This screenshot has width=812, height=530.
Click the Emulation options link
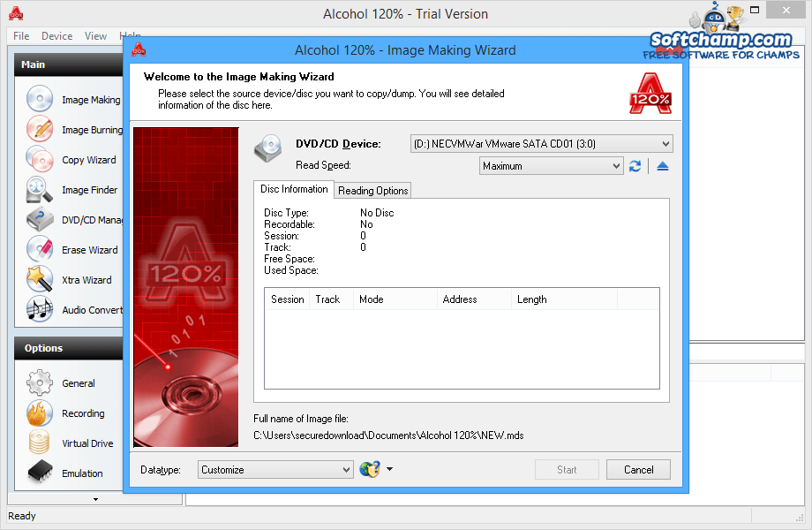point(82,473)
